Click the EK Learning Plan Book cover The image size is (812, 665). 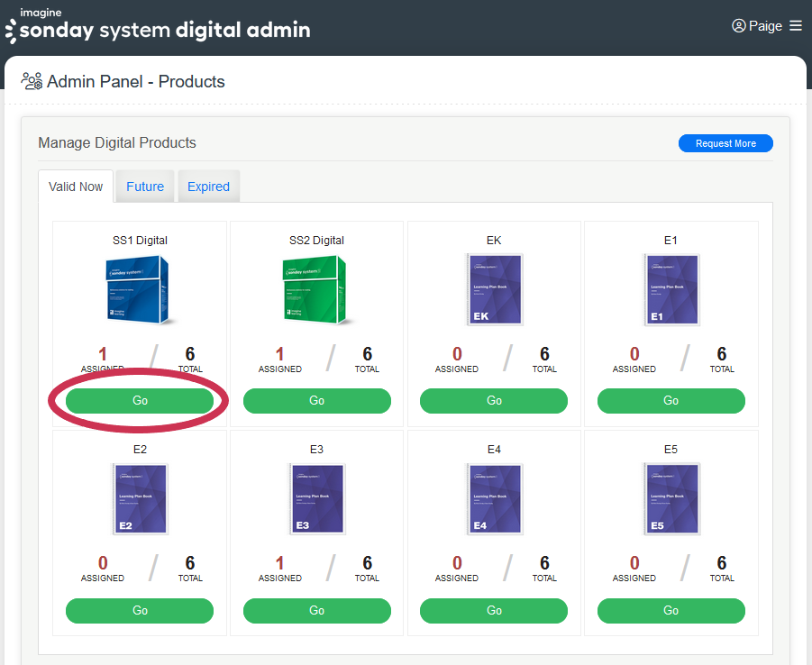pos(494,289)
